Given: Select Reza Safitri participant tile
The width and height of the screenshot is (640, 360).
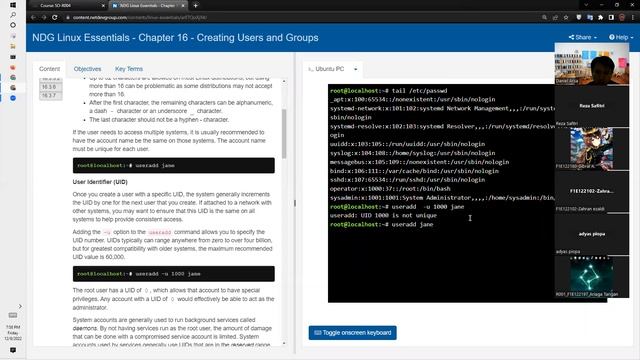Looking at the screenshot, I should tap(591, 106).
